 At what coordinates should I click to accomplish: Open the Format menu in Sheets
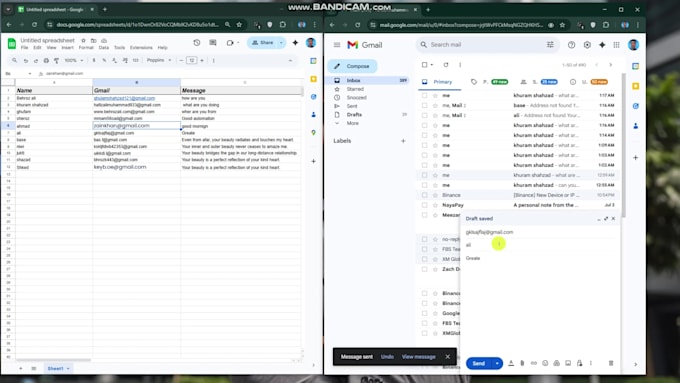[x=86, y=48]
